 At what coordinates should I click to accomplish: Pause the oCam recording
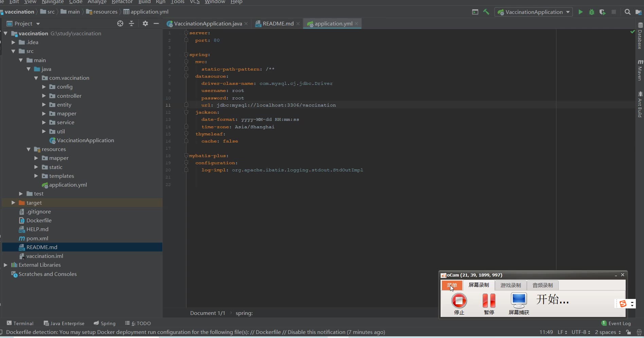click(489, 301)
